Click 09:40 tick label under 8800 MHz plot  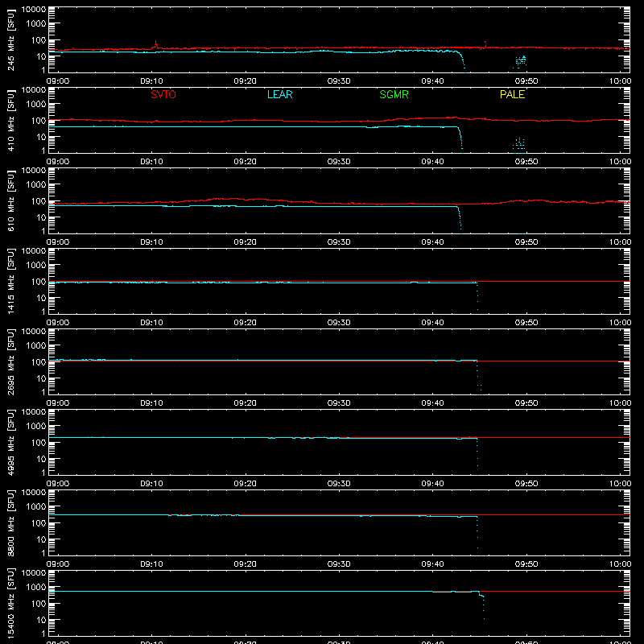click(432, 564)
